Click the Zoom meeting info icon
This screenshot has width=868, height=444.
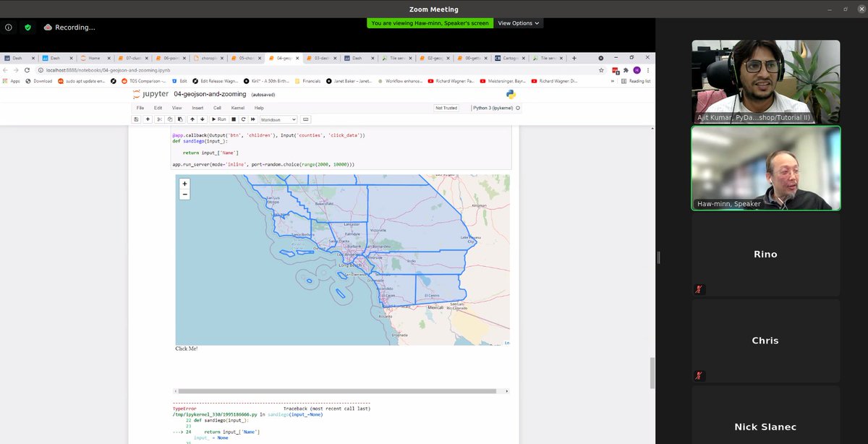click(9, 27)
